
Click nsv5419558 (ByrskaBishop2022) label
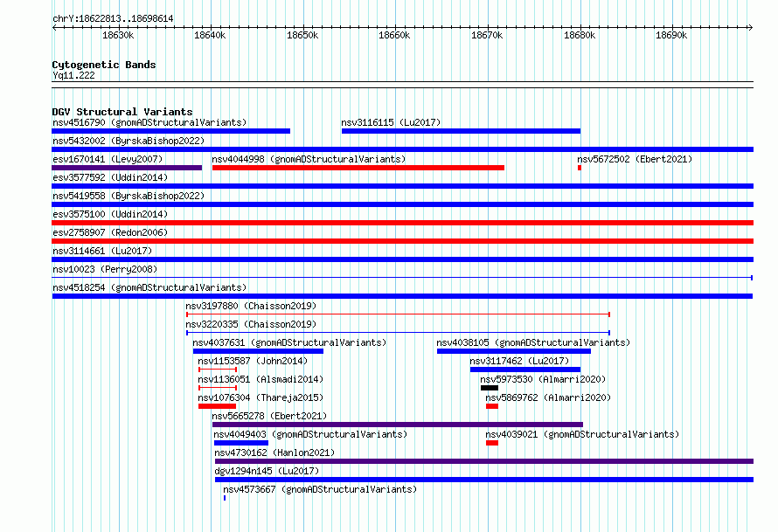129,196
